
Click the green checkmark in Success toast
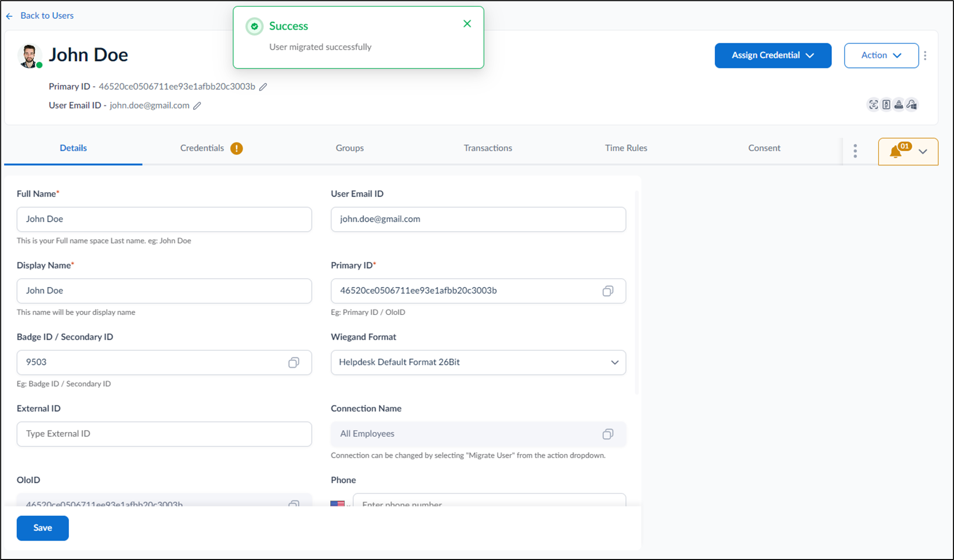(x=255, y=26)
